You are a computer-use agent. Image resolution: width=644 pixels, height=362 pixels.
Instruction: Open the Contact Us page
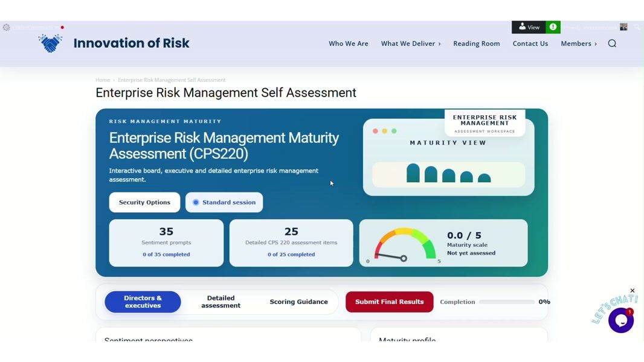tap(530, 43)
